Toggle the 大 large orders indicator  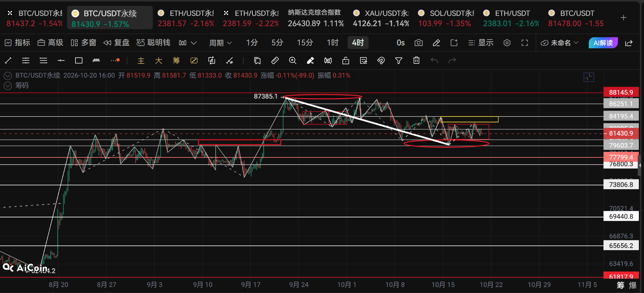tap(159, 60)
